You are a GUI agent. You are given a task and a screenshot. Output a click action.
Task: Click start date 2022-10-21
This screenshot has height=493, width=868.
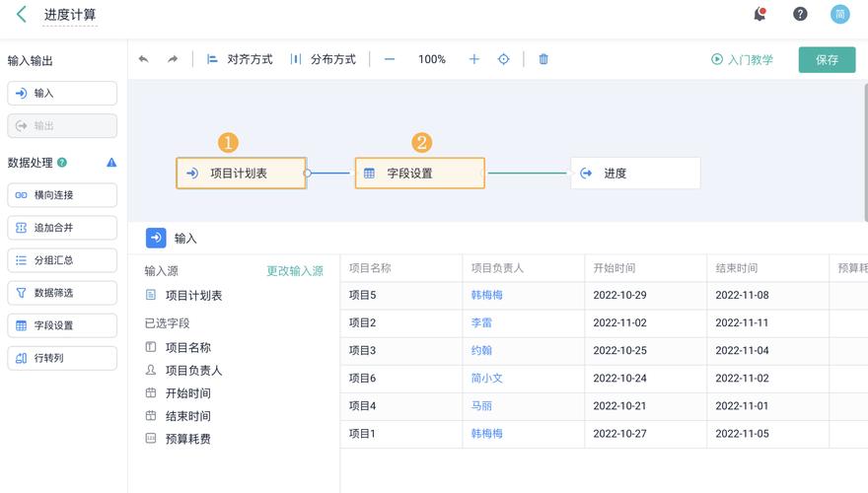[646, 406]
